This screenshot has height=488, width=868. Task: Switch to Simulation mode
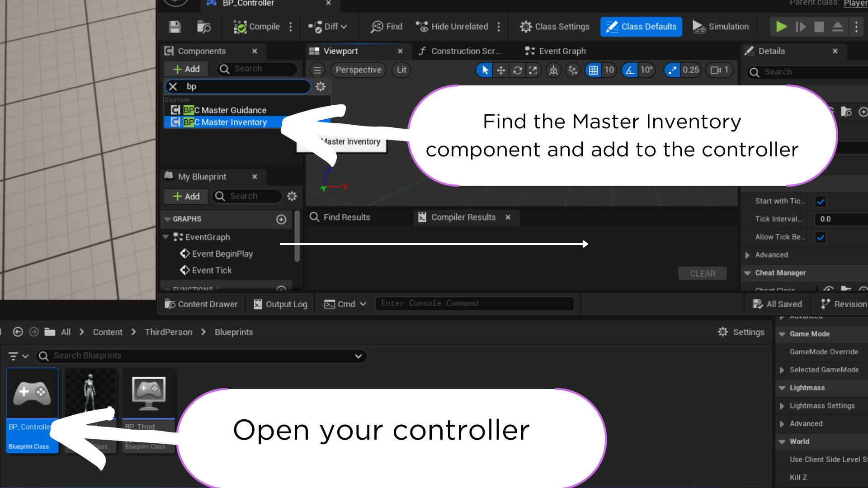tap(721, 27)
